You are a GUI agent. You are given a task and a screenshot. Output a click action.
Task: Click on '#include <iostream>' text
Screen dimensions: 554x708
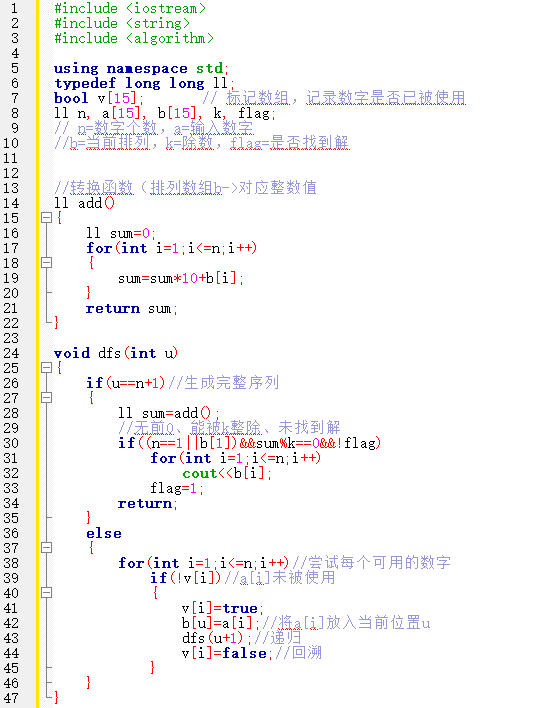pos(130,8)
